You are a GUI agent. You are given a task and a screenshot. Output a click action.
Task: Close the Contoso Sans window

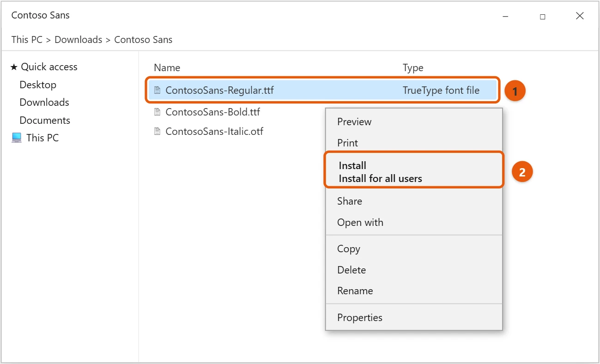point(580,16)
